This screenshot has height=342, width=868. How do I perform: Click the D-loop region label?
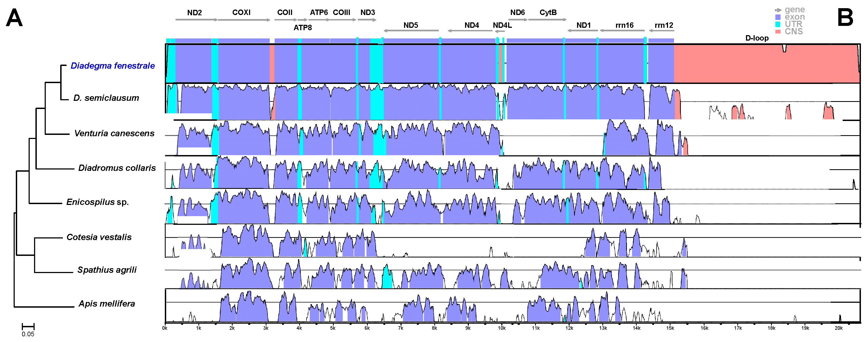[757, 38]
